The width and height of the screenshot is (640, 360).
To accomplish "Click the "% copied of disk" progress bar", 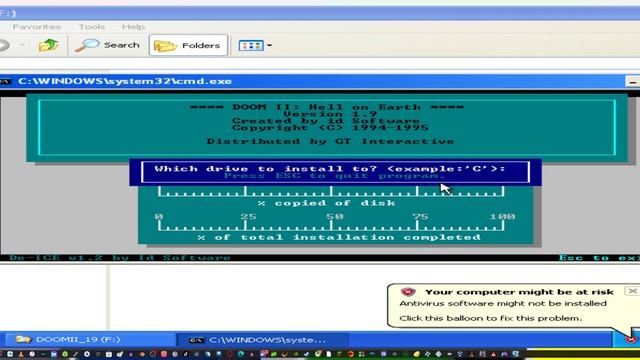I will click(x=331, y=191).
